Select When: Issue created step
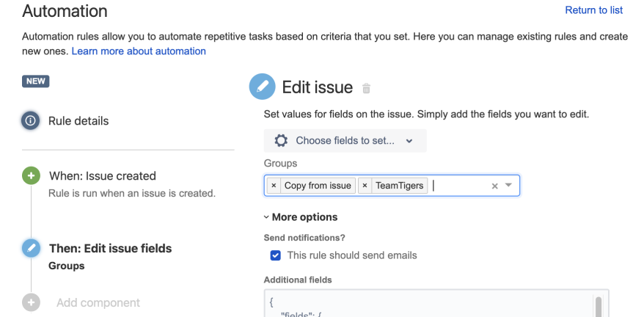The image size is (644, 317). tap(103, 176)
